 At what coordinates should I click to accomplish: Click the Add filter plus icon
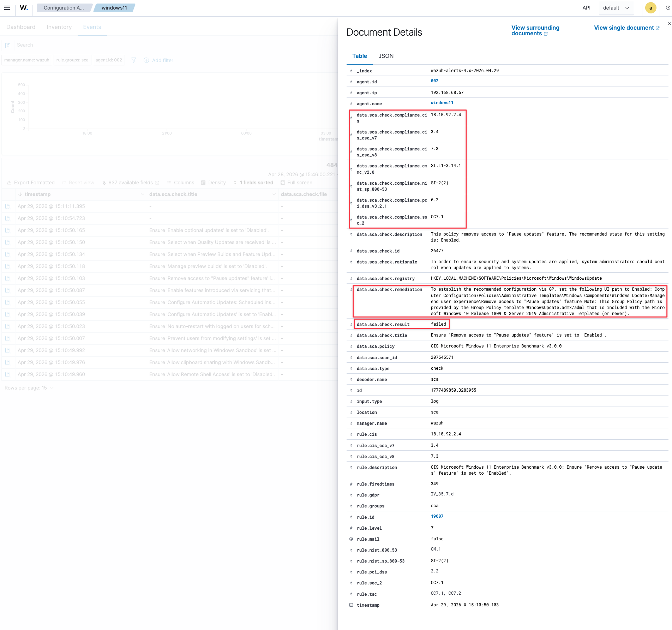(146, 60)
